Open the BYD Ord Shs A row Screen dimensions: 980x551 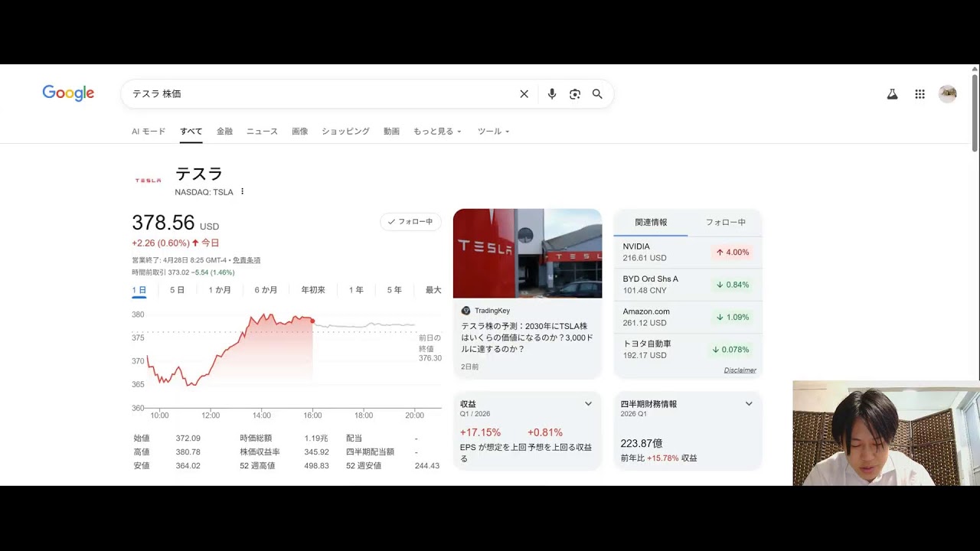coord(688,285)
